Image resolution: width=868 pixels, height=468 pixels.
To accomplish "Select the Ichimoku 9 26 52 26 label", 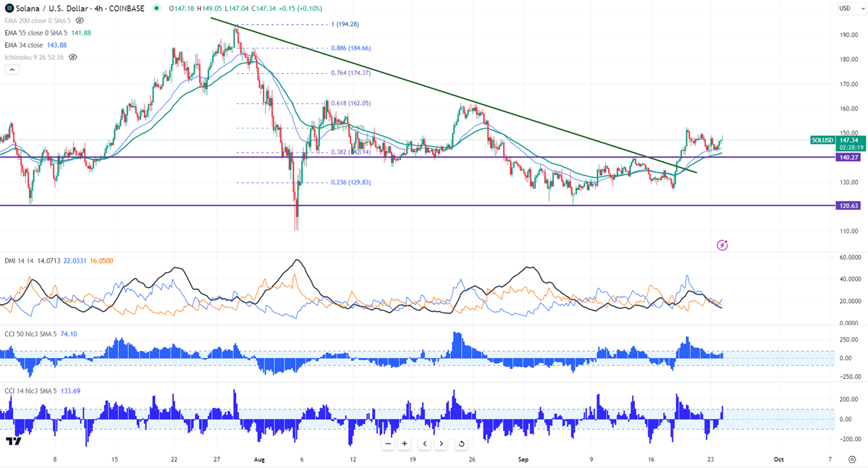I will click(34, 57).
